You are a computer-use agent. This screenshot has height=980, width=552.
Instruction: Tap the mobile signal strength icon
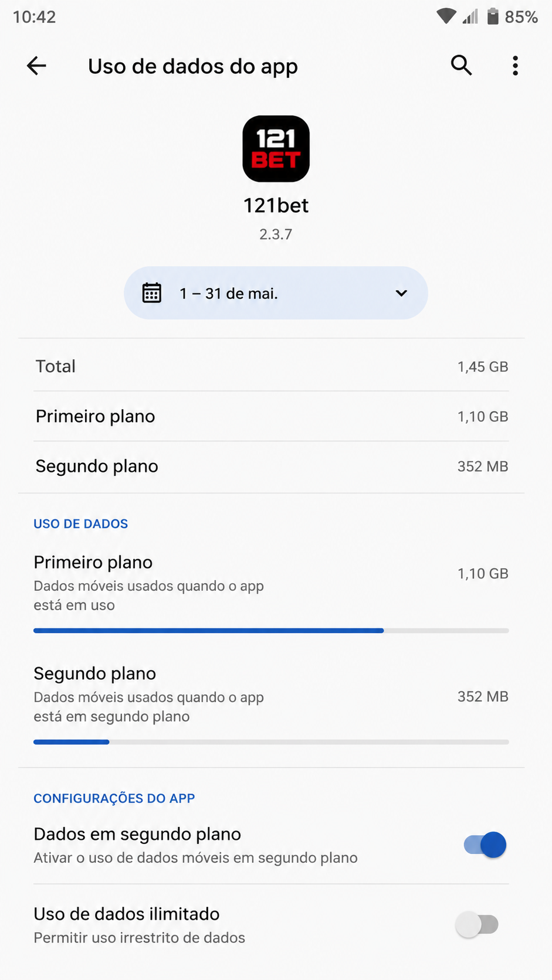[x=470, y=16]
